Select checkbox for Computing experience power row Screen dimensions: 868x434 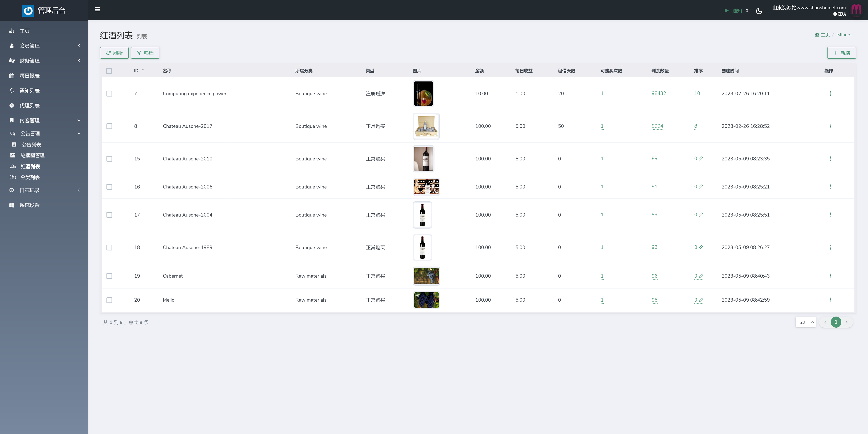point(109,94)
